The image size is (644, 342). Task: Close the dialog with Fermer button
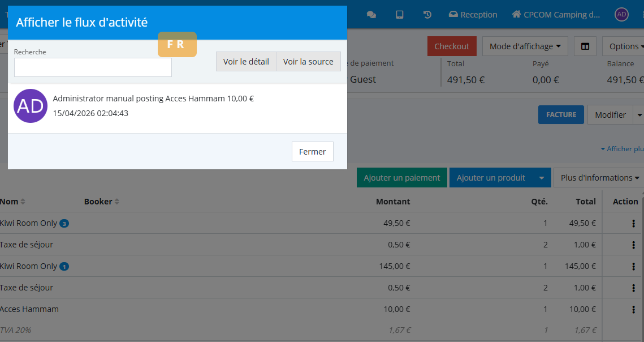313,152
